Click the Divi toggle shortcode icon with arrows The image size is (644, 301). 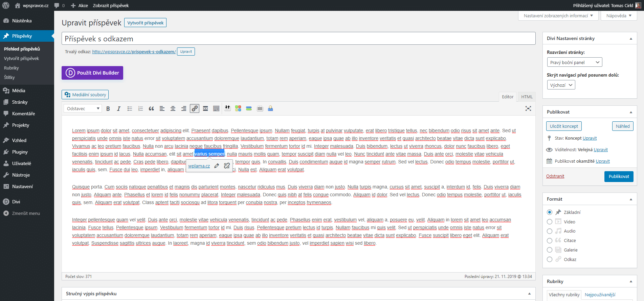[x=227, y=108]
